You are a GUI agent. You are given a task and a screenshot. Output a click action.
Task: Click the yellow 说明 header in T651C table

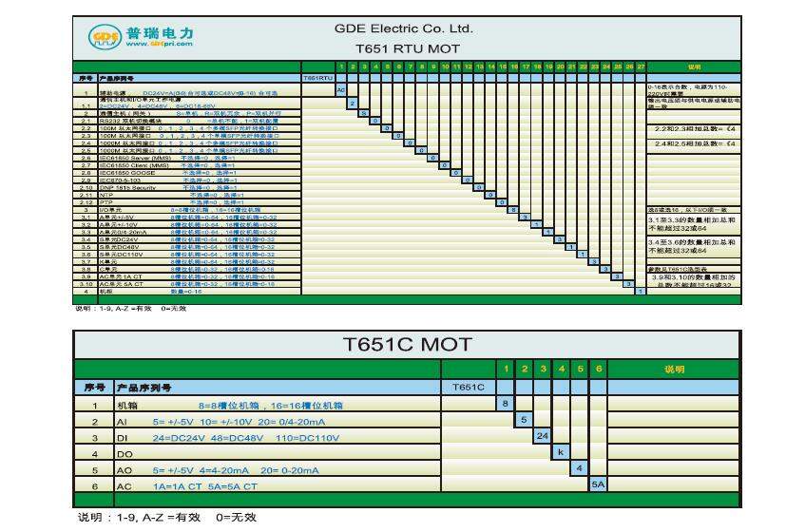pos(674,368)
